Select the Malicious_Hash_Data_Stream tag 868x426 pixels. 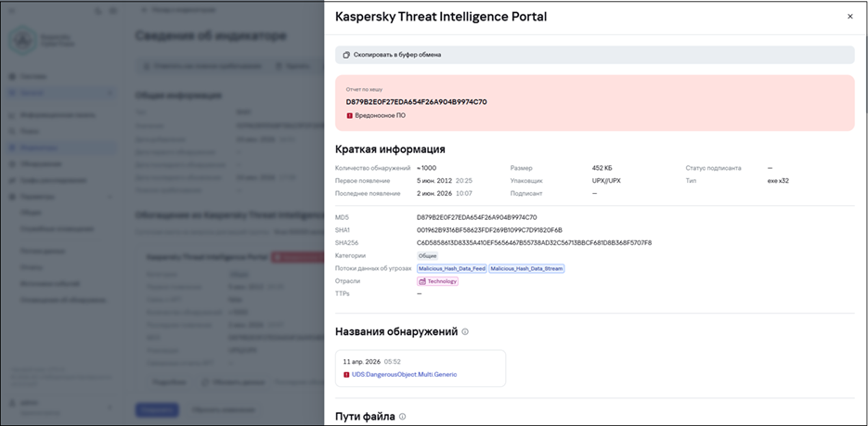(526, 268)
